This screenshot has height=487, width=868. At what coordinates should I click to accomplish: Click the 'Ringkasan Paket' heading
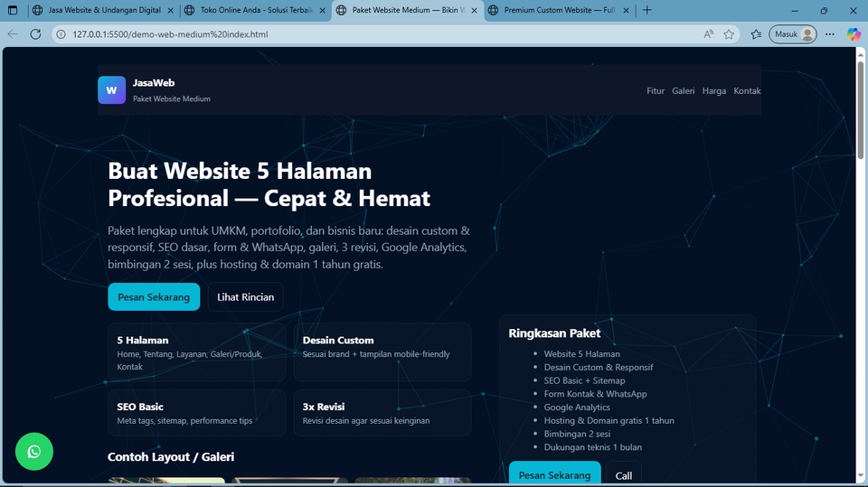point(554,333)
